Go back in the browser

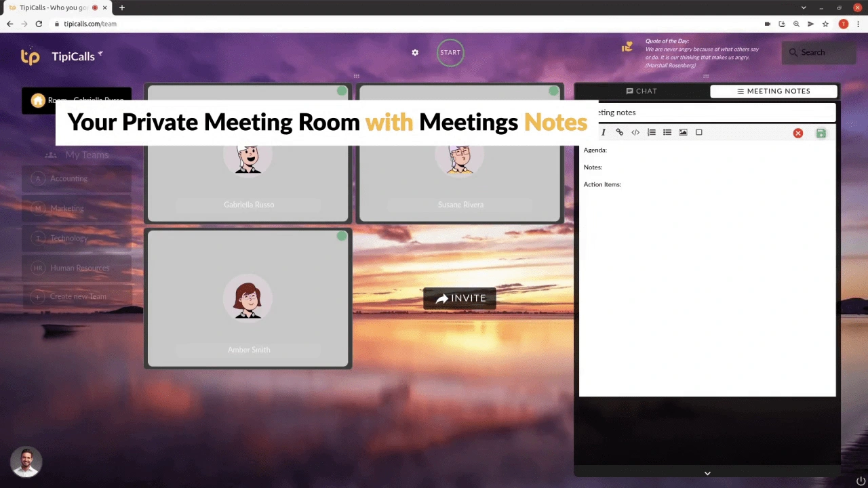[9, 24]
